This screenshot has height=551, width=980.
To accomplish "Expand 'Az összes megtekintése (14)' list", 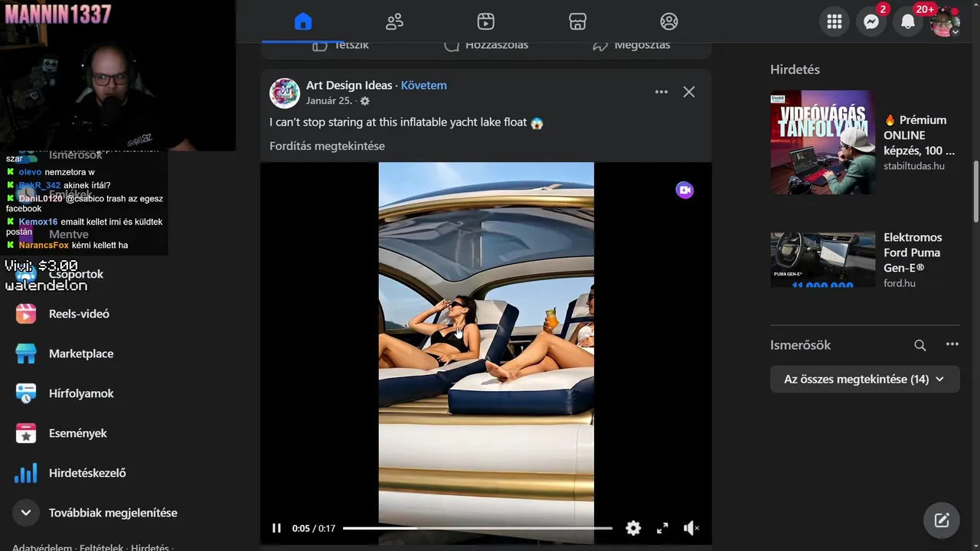I will point(864,379).
